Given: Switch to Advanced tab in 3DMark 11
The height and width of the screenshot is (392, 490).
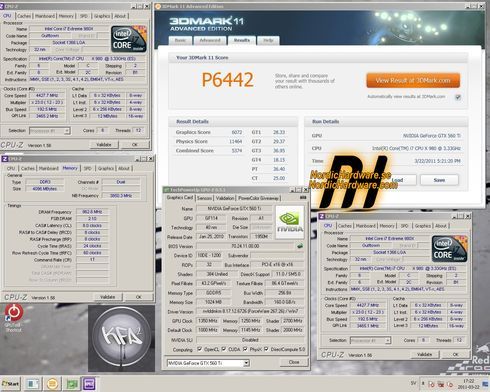Looking at the screenshot, I should (x=210, y=40).
